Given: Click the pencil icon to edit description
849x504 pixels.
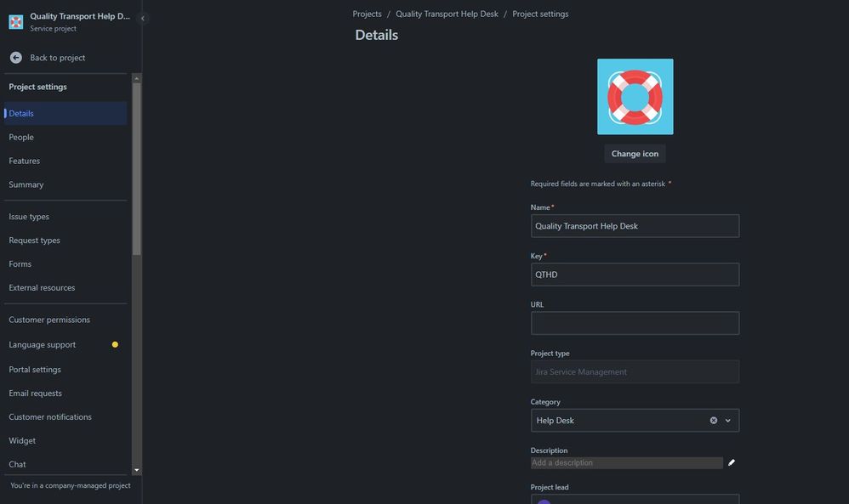Looking at the screenshot, I should point(732,462).
